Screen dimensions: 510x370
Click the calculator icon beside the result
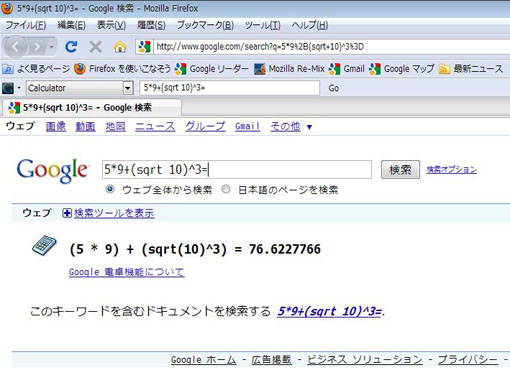(44, 246)
